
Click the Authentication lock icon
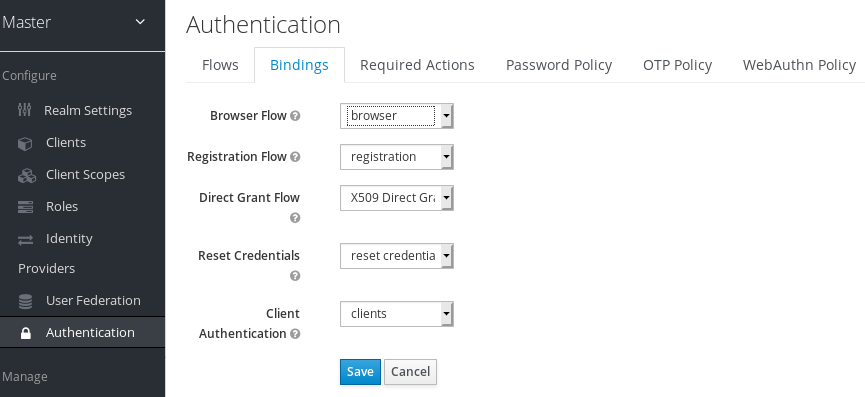coord(25,333)
